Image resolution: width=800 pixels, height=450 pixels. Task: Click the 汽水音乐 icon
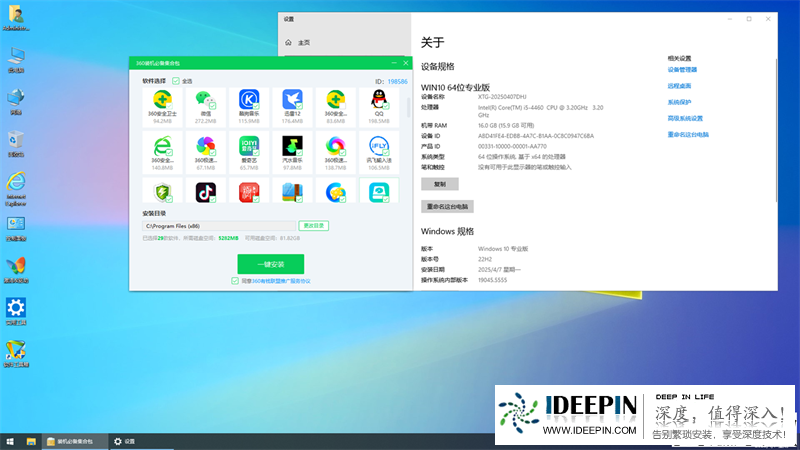click(x=292, y=146)
